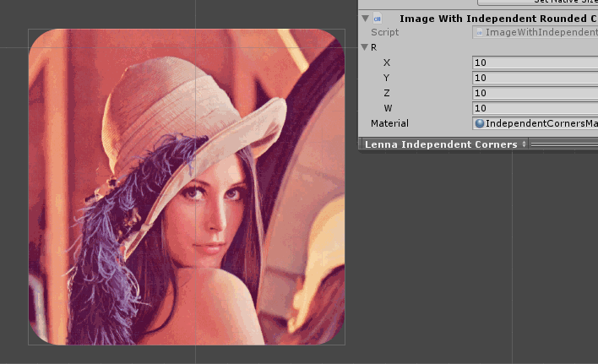Click the Y label
598x364 pixels.
[x=386, y=78]
